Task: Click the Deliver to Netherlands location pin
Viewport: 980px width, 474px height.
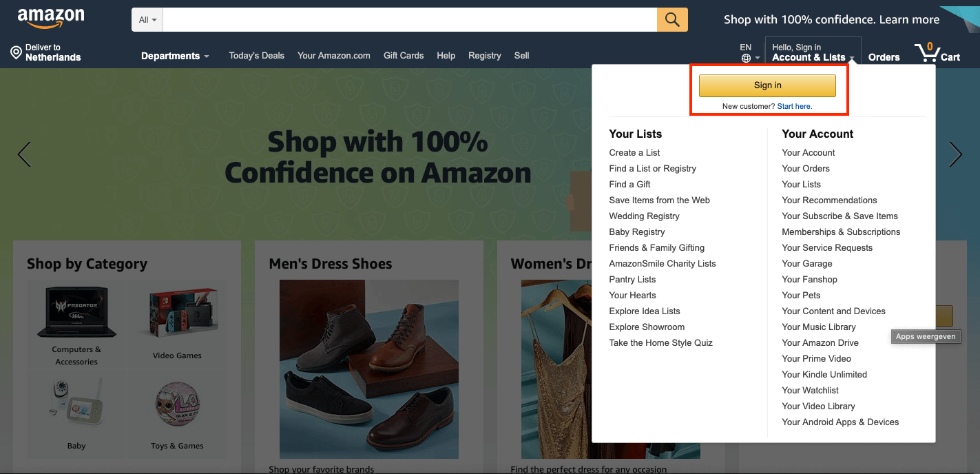Action: 16,53
